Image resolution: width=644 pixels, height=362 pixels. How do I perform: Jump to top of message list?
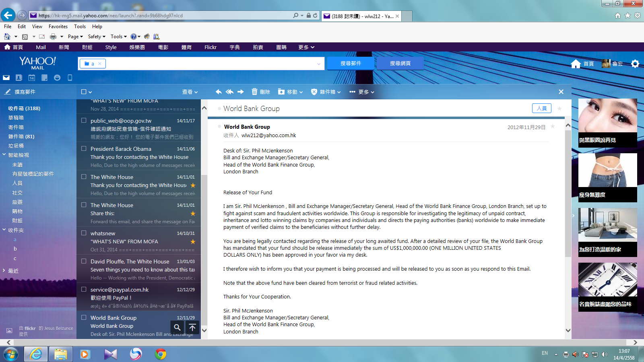click(192, 327)
